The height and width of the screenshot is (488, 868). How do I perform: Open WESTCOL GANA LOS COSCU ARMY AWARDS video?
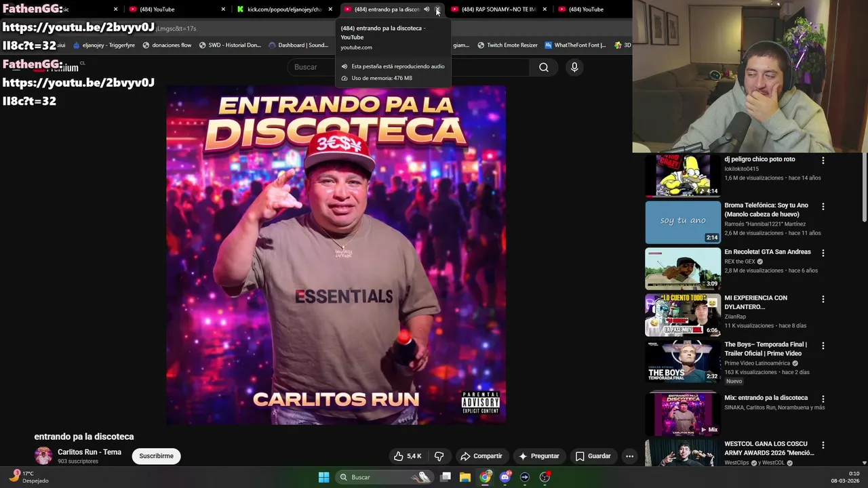(x=769, y=448)
